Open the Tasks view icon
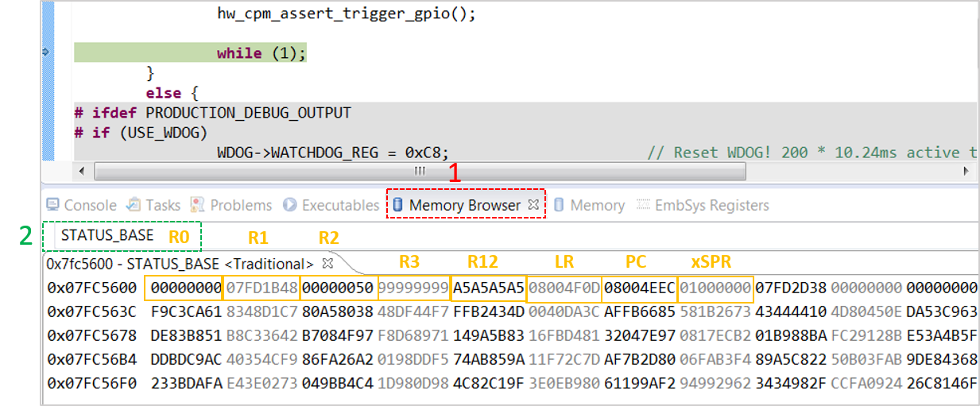This screenshot has height=406, width=980. pyautogui.click(x=134, y=205)
